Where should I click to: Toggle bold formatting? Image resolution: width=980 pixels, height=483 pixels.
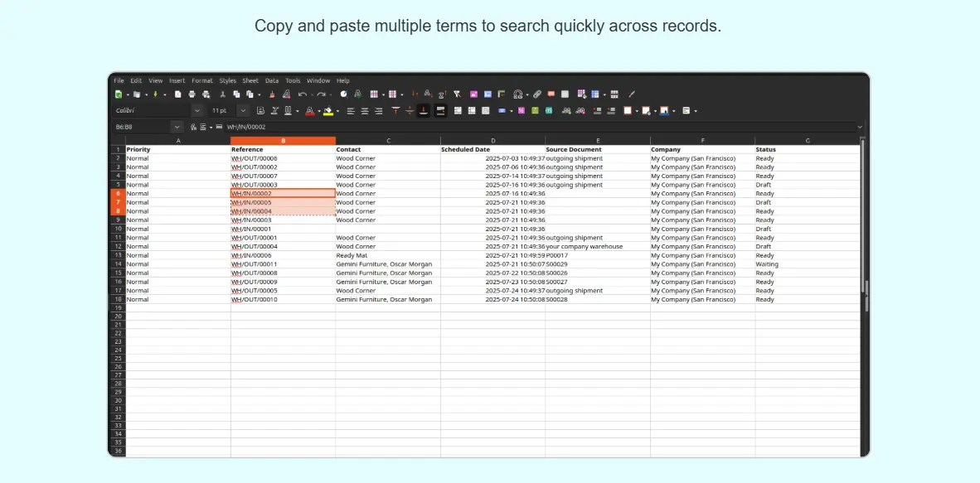coord(260,110)
